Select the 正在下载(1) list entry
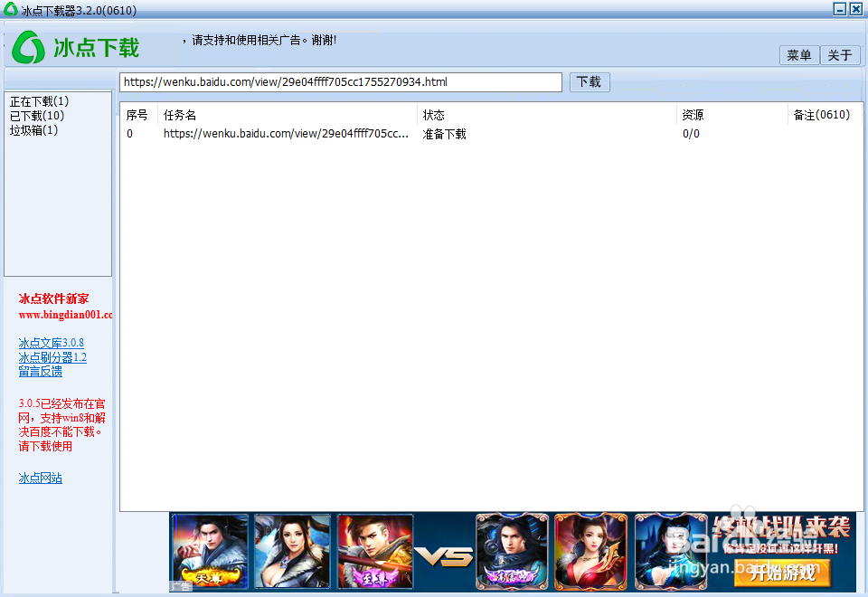This screenshot has width=868, height=597. (x=39, y=101)
